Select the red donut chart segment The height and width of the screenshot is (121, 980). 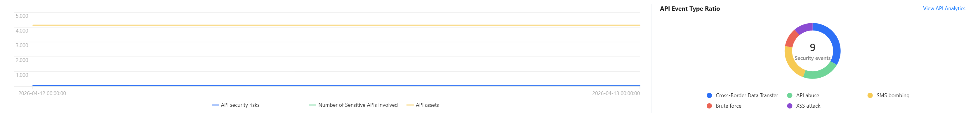coord(792,38)
